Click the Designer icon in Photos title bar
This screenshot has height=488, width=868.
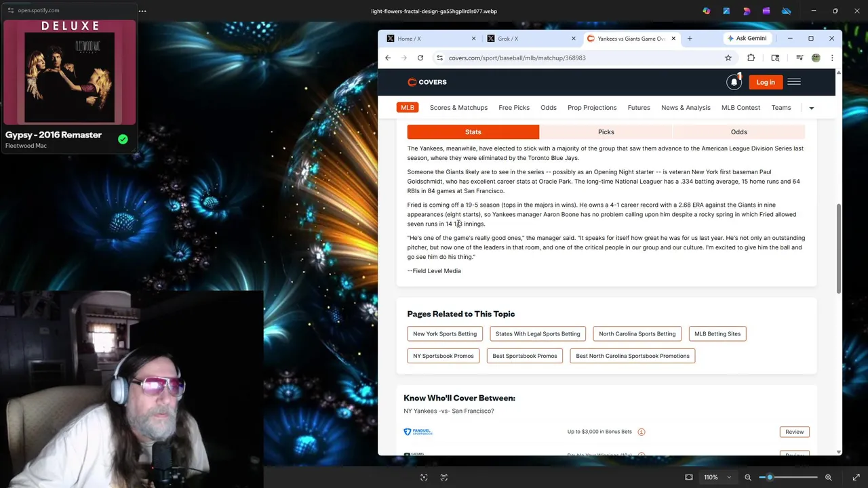(747, 11)
